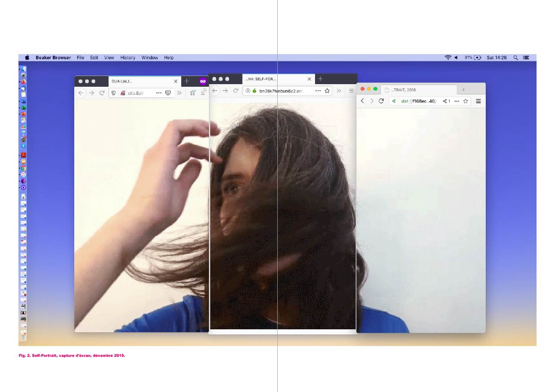
Task: Open the Window menu
Action: pos(149,58)
